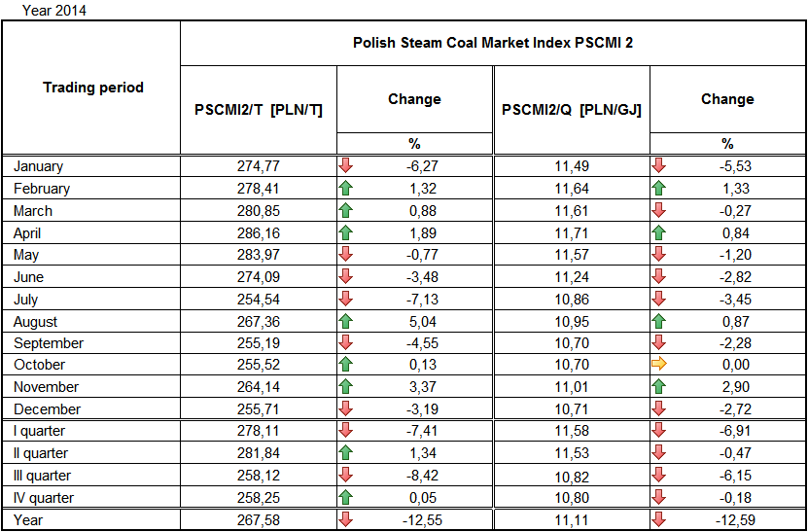Click the Trading period column header
The width and height of the screenshot is (808, 532).
[92, 88]
